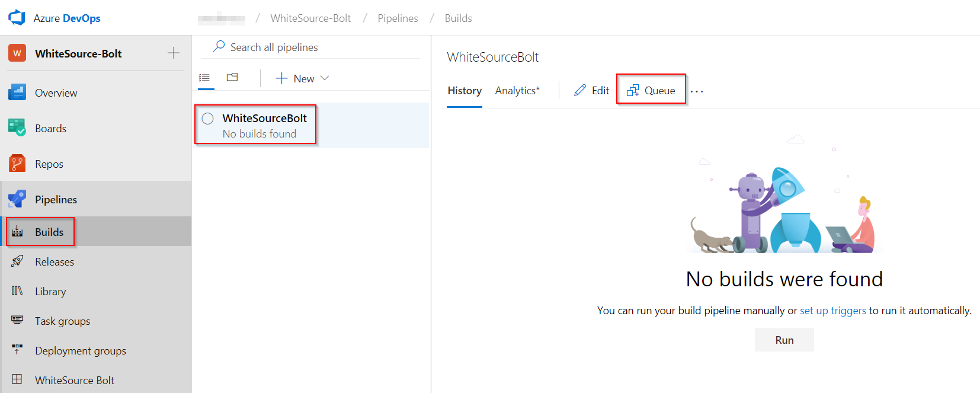The width and height of the screenshot is (980, 393).
Task: Open the WhiteSource-Bolt project avatar
Action: coord(17,53)
